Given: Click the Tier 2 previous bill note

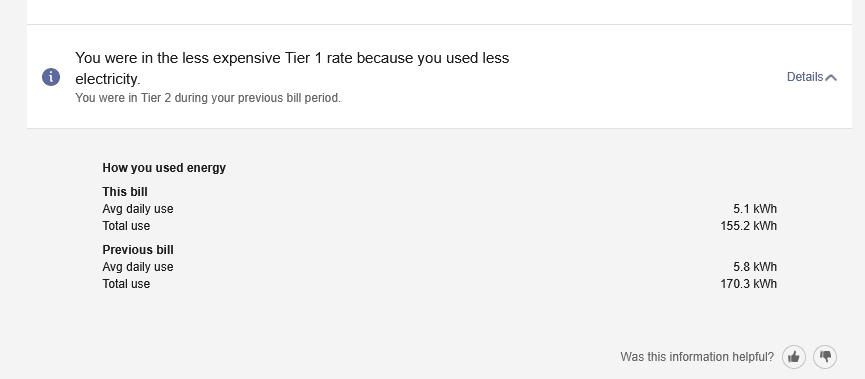Looking at the screenshot, I should click(208, 98).
